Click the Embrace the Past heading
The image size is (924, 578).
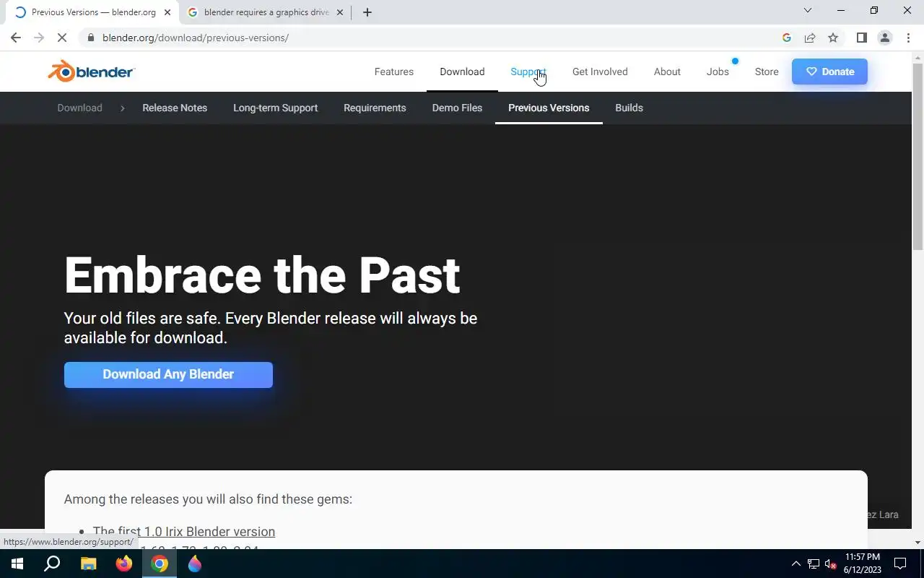[262, 275]
